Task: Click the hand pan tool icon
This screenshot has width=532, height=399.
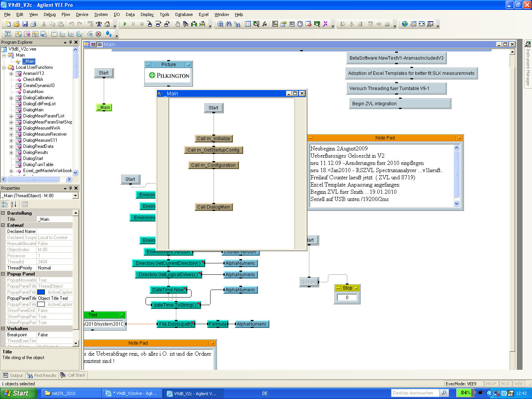Action: point(177,24)
